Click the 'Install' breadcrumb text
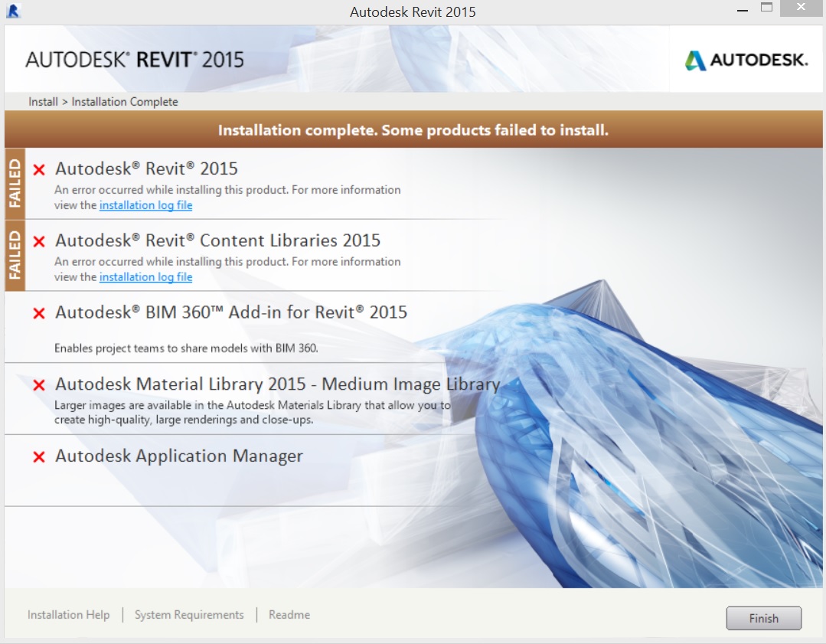 (43, 102)
